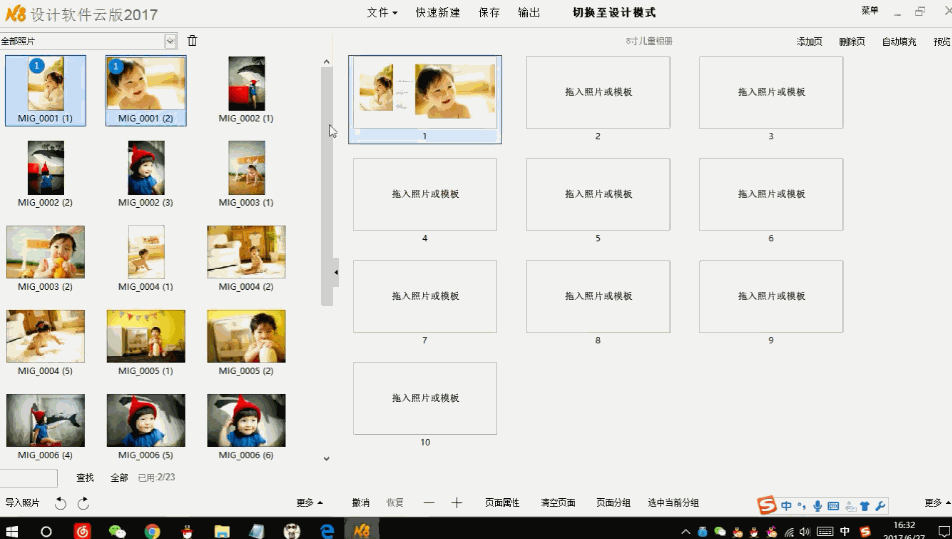Image resolution: width=952 pixels, height=539 pixels.
Task: Rotate photo counterclockwise icon
Action: [61, 503]
